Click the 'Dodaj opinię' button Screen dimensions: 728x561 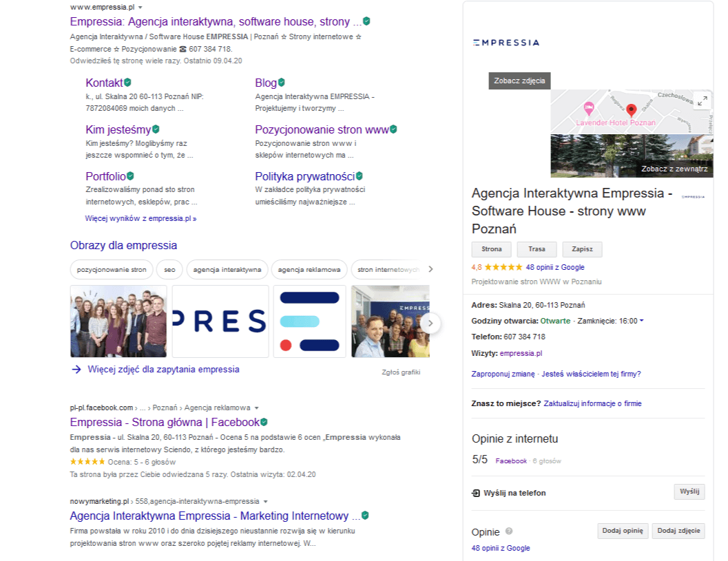(623, 531)
